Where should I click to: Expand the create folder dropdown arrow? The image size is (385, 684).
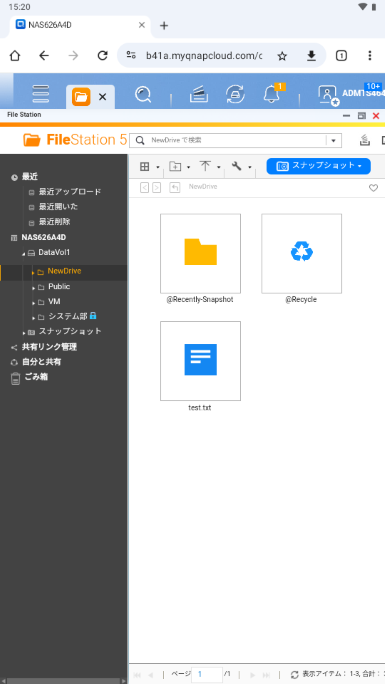click(x=188, y=167)
